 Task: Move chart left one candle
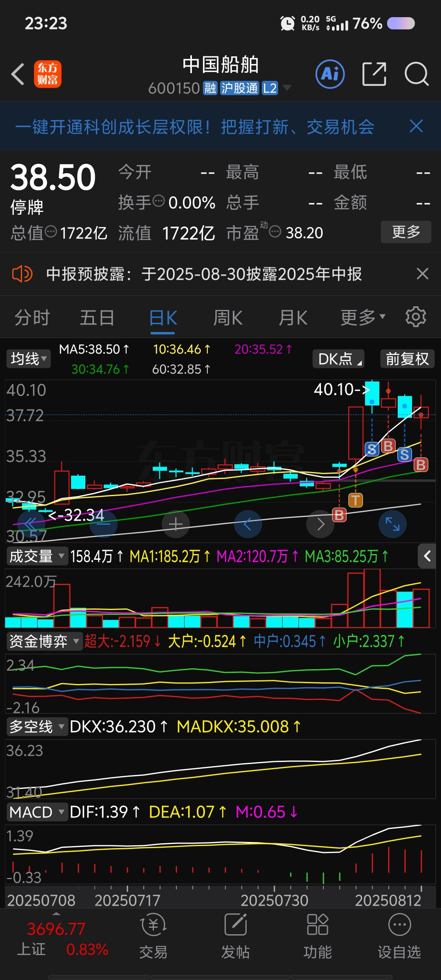tap(248, 524)
